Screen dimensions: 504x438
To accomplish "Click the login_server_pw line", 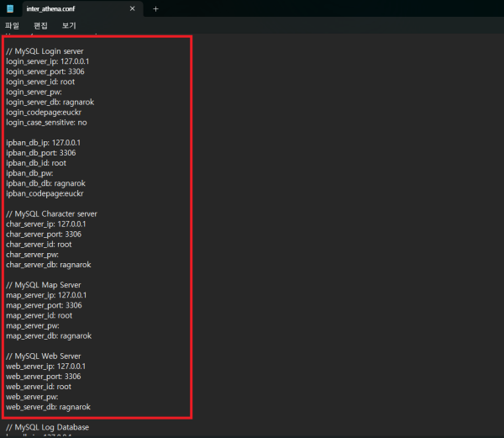I will pos(33,92).
